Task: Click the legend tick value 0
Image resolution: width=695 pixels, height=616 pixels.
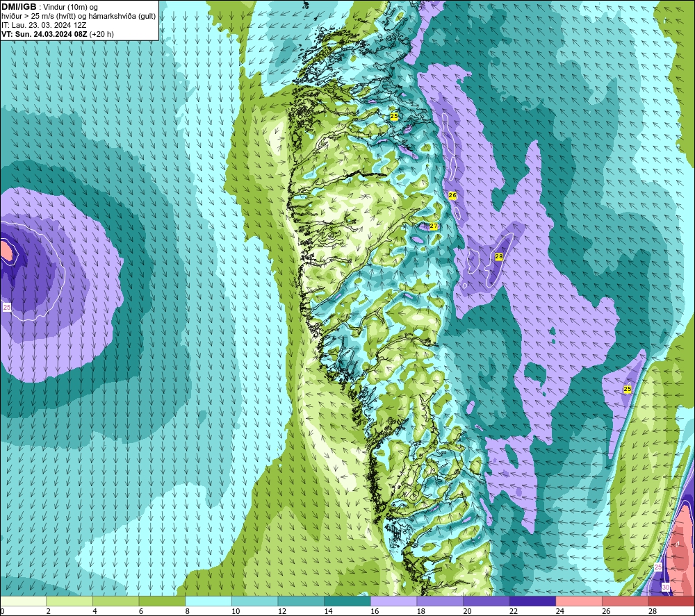Action: [2, 611]
